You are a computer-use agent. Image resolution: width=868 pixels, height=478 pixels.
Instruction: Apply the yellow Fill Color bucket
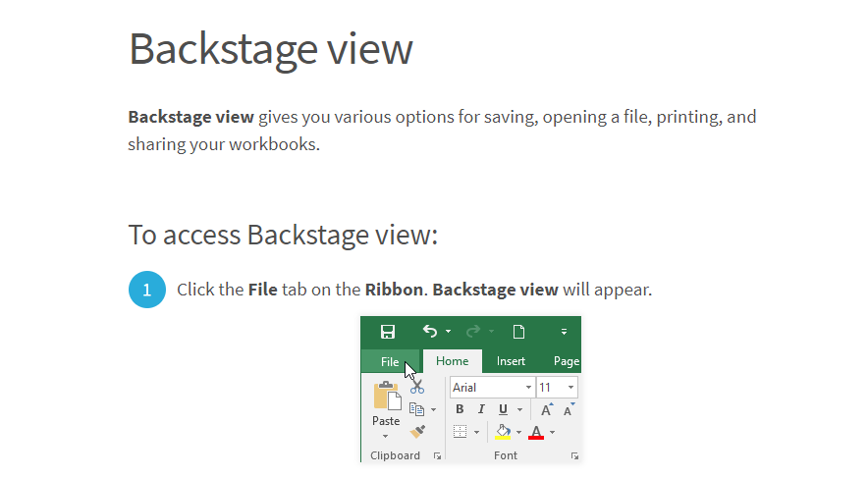click(x=503, y=432)
